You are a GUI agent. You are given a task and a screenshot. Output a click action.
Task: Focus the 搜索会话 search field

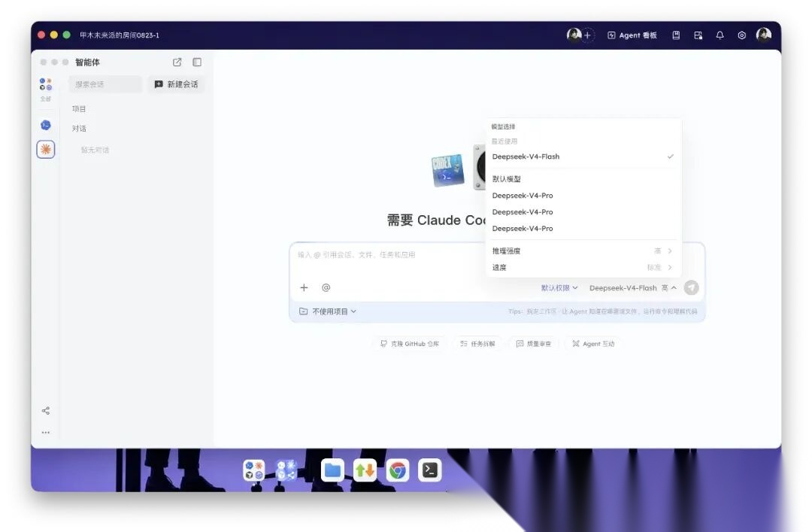[105, 84]
